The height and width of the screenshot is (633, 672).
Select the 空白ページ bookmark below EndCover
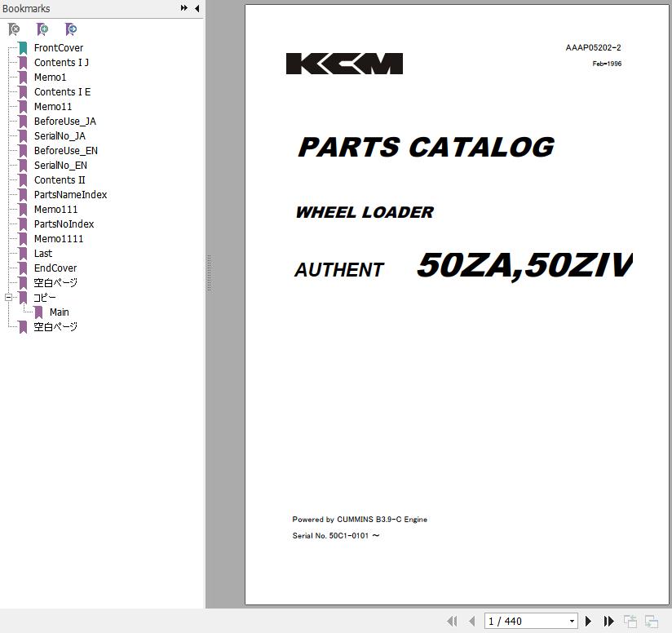tap(55, 282)
